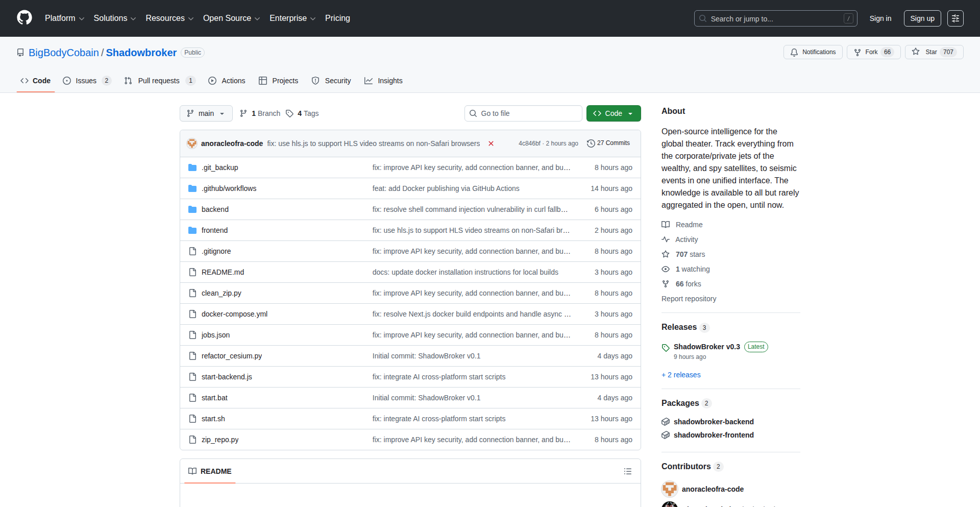The image size is (980, 507).
Task: Click the commit history clock icon
Action: (x=591, y=143)
